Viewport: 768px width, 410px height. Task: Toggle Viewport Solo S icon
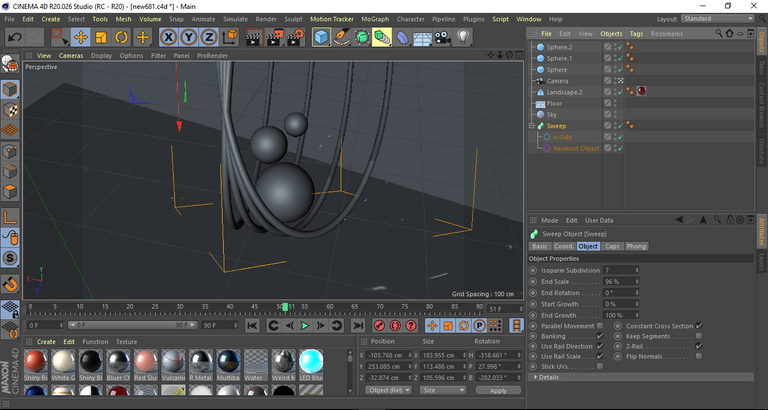[10, 258]
